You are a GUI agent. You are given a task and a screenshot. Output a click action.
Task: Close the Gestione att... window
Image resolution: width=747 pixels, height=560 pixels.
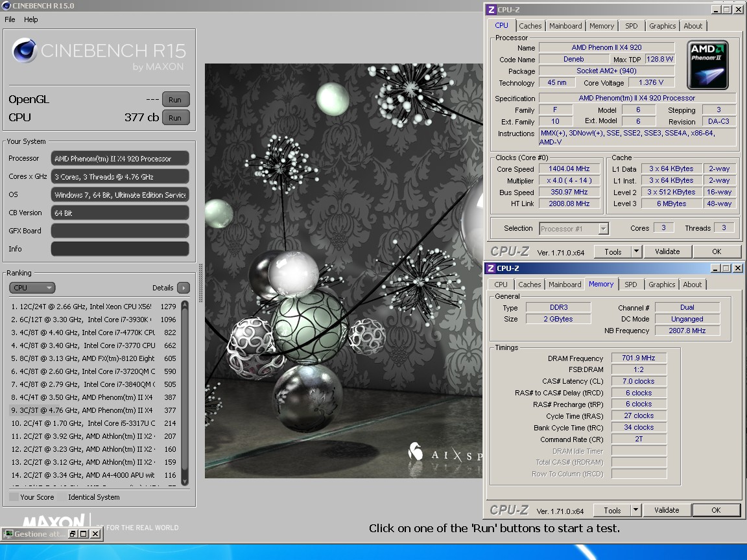95,534
